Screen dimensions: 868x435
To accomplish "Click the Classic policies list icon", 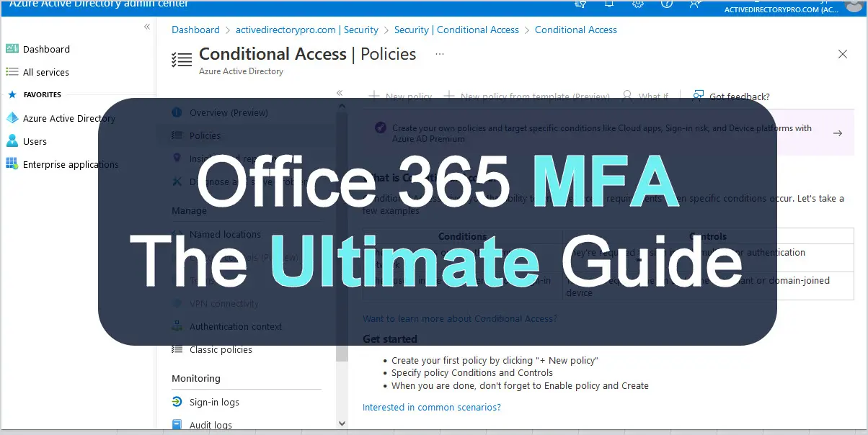I will [177, 349].
